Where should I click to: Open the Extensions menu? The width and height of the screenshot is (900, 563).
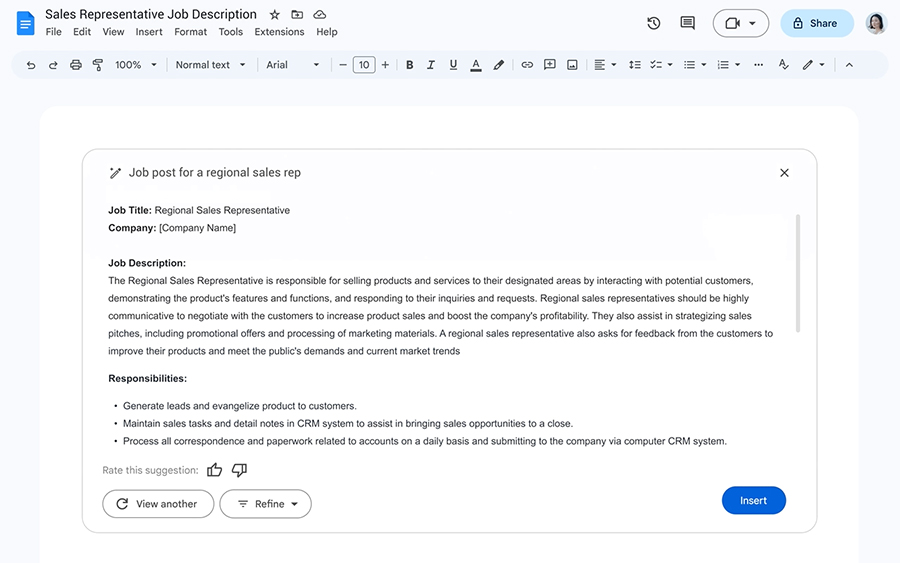point(279,32)
